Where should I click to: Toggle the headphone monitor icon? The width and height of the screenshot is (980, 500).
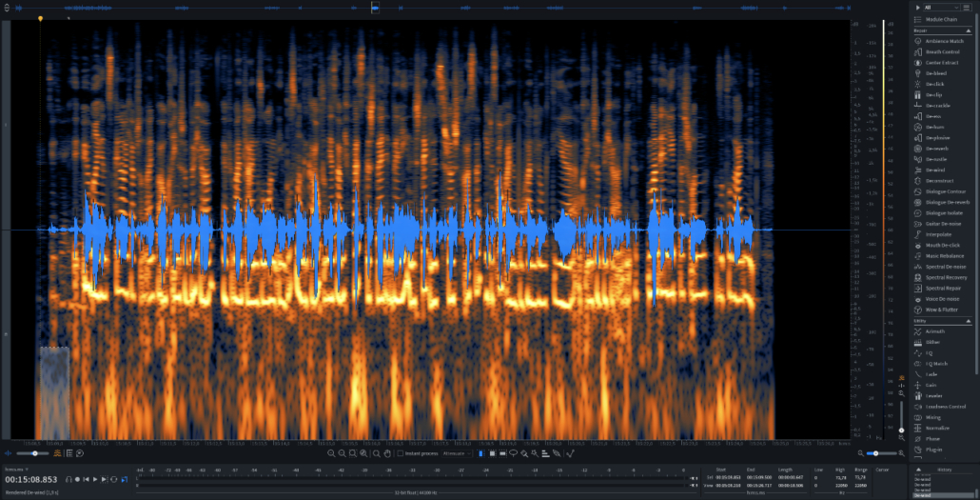point(69,479)
